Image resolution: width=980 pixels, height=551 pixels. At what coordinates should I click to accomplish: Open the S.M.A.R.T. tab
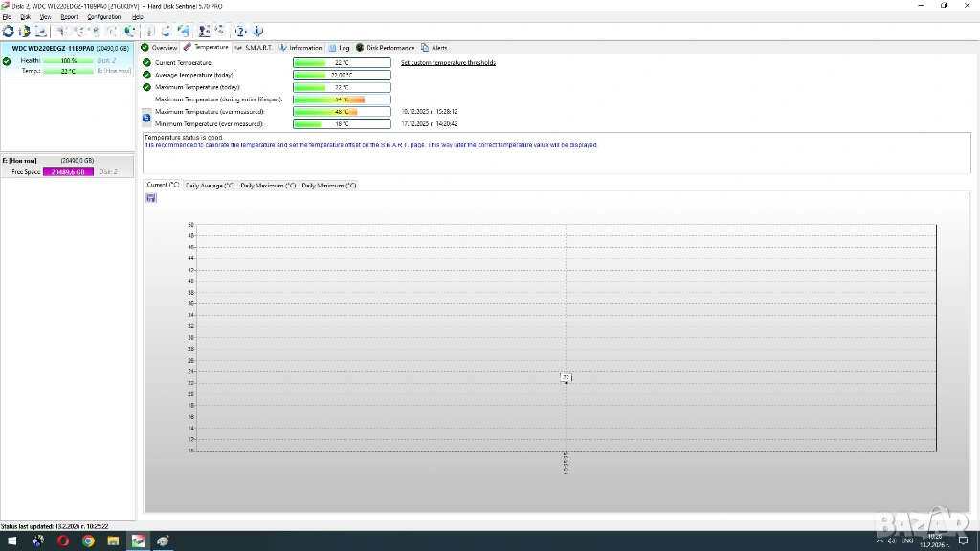coord(254,47)
